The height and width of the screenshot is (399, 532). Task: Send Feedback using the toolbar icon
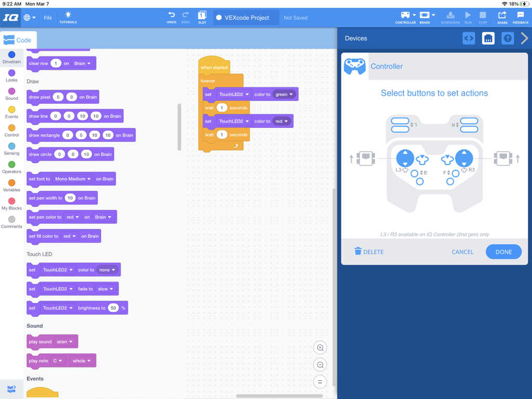click(521, 17)
